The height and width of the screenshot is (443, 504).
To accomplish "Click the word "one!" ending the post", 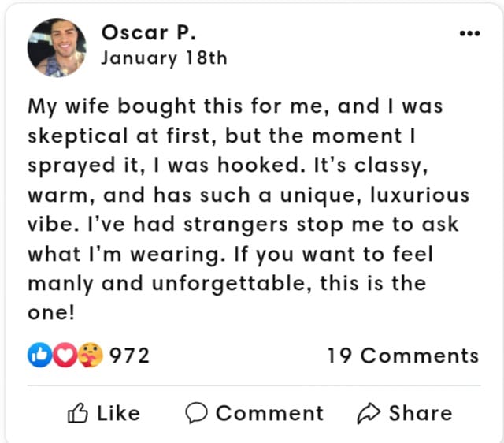I will tap(51, 313).
